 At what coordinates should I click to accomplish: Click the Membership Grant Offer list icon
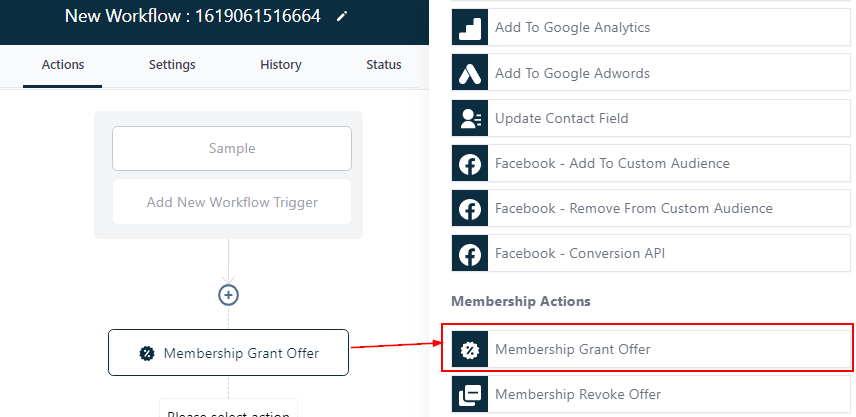point(469,350)
